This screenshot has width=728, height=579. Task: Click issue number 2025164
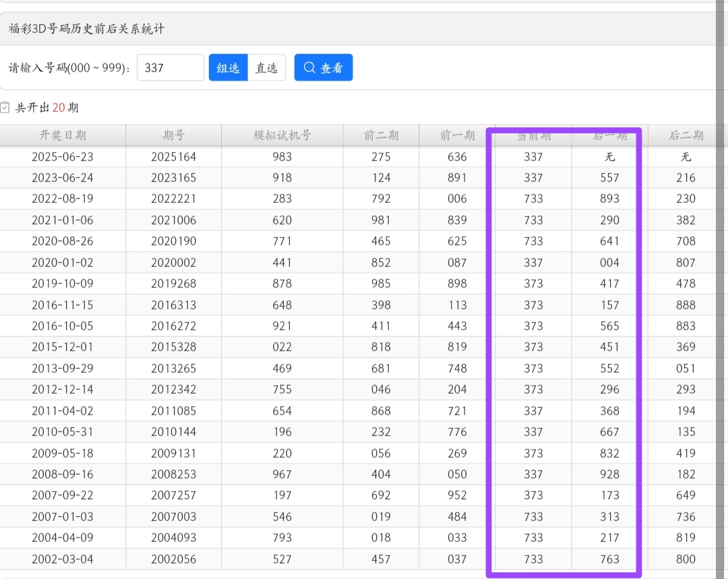(174, 157)
